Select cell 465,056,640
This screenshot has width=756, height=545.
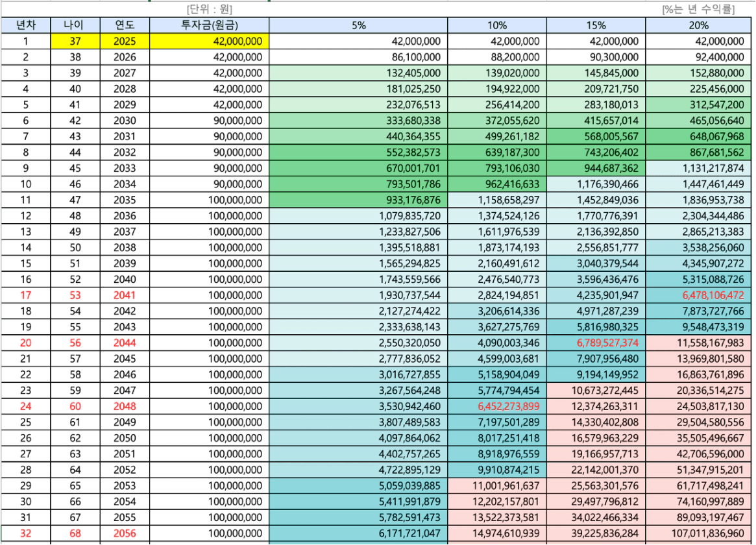click(x=698, y=121)
